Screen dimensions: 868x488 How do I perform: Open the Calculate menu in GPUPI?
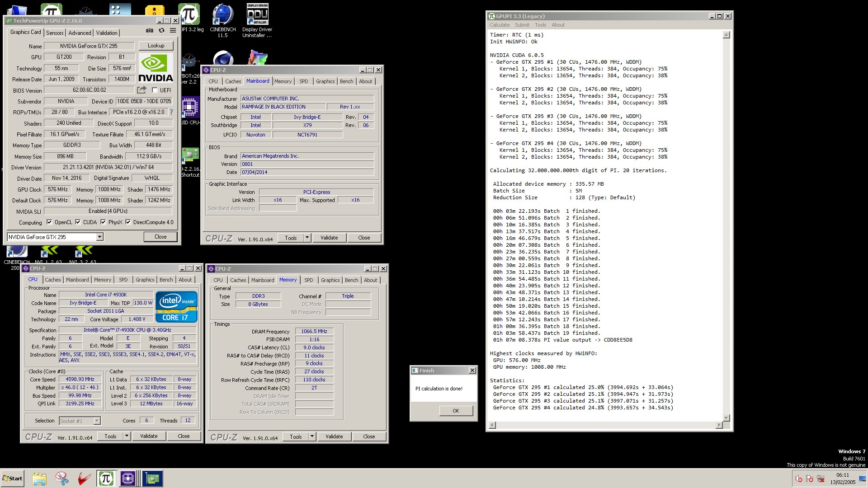point(500,25)
